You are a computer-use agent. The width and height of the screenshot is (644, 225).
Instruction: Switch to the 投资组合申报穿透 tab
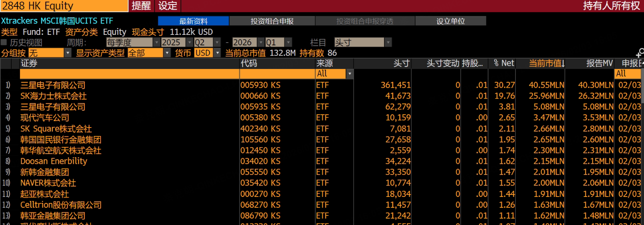point(365,21)
